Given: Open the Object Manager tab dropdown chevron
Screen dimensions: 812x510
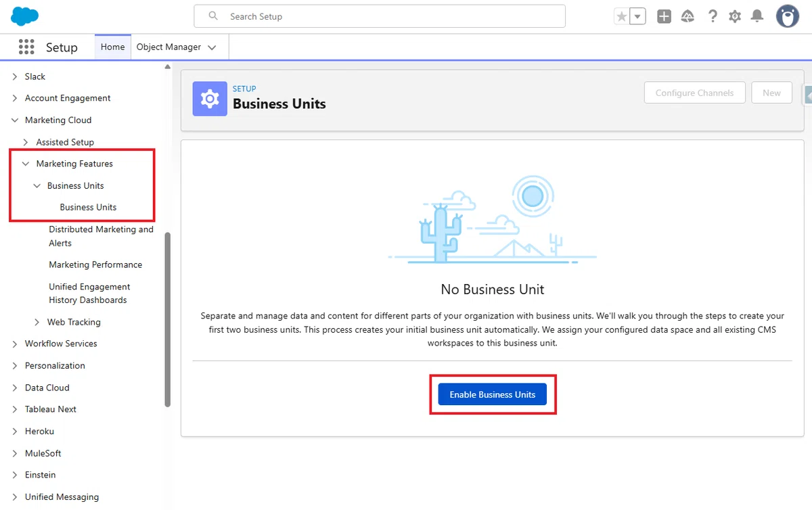Looking at the screenshot, I should point(212,47).
